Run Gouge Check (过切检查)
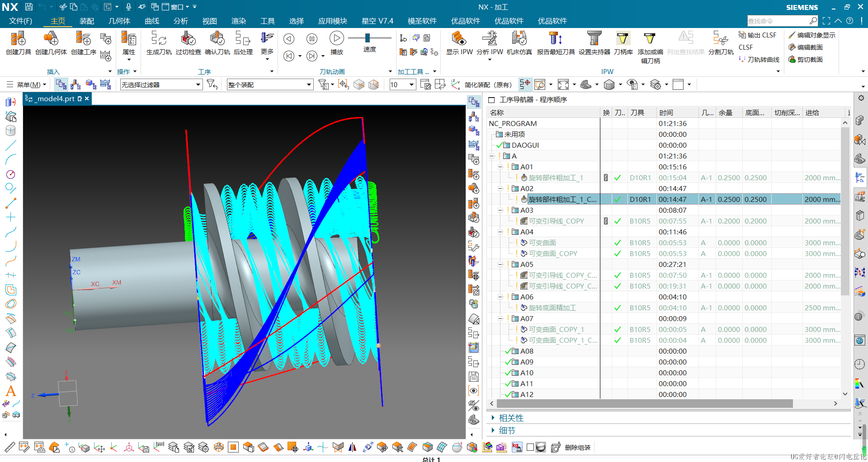Viewport: 868px width, 462px height. point(189,43)
